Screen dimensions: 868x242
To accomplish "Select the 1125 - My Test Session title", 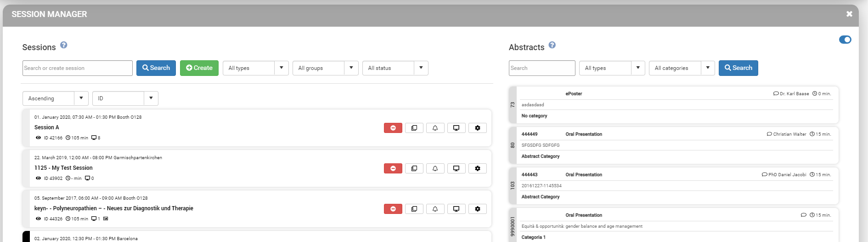I will tap(63, 168).
